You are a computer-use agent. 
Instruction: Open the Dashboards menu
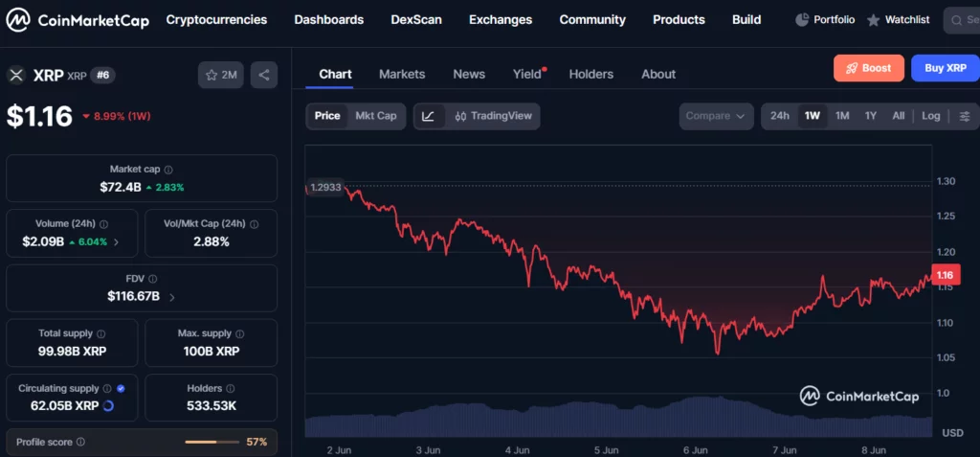pos(329,20)
